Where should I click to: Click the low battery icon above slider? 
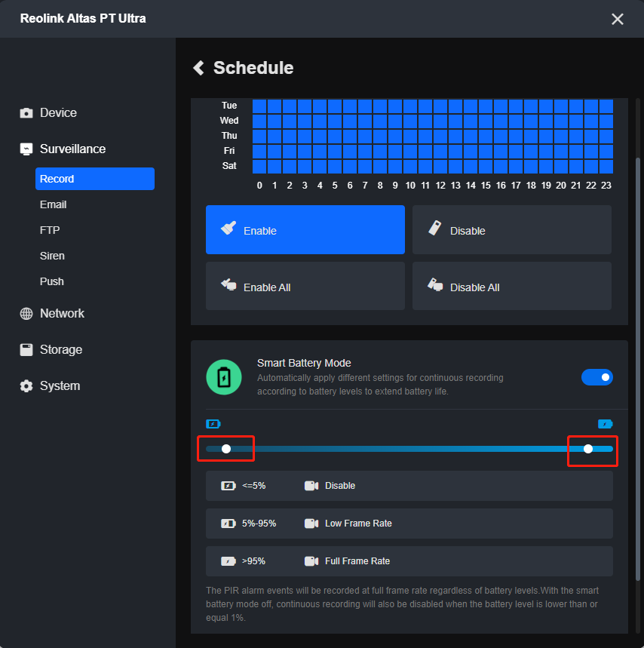(x=213, y=424)
